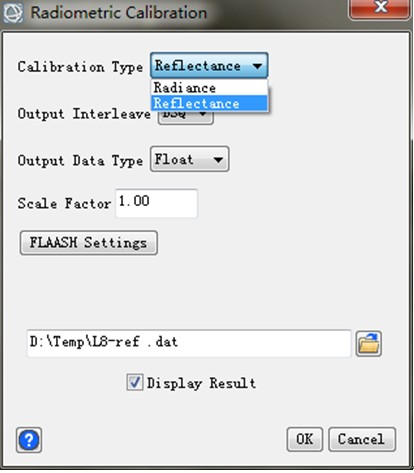This screenshot has width=414, height=473.
Task: Close the Radiometric Calibration dialog
Action: (x=379, y=8)
